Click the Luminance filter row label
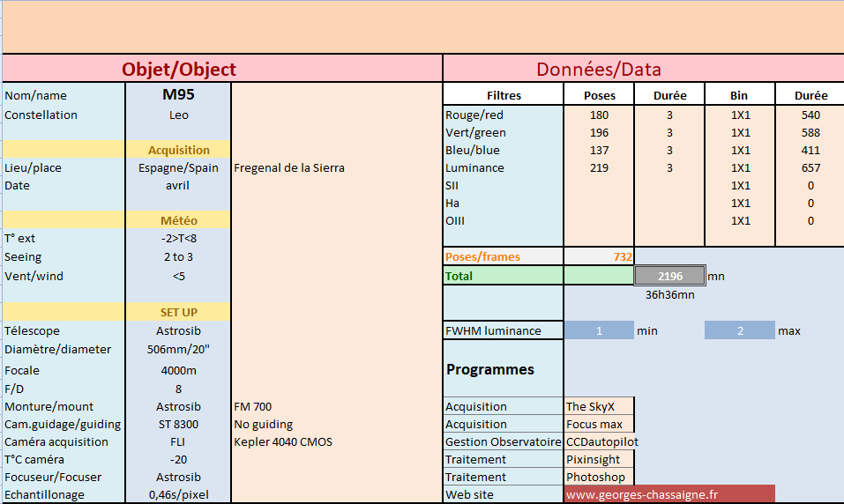The height and width of the screenshot is (504, 844). point(503,167)
